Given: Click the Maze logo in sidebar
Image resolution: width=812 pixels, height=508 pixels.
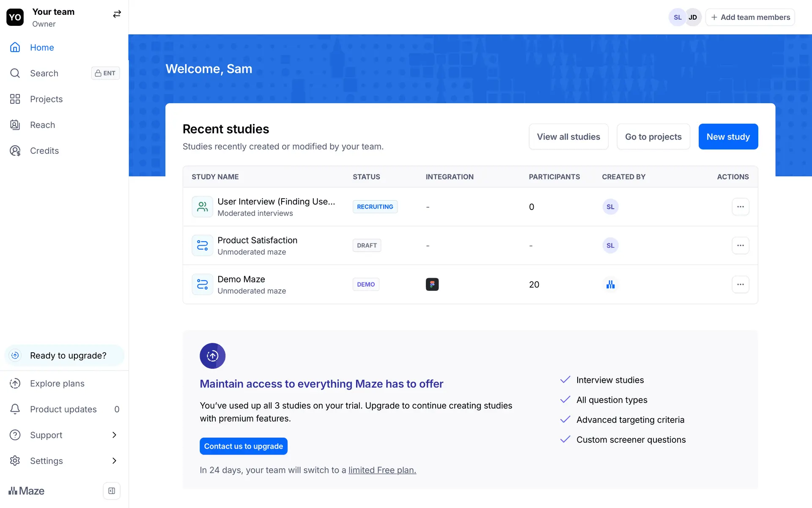Looking at the screenshot, I should point(26,491).
